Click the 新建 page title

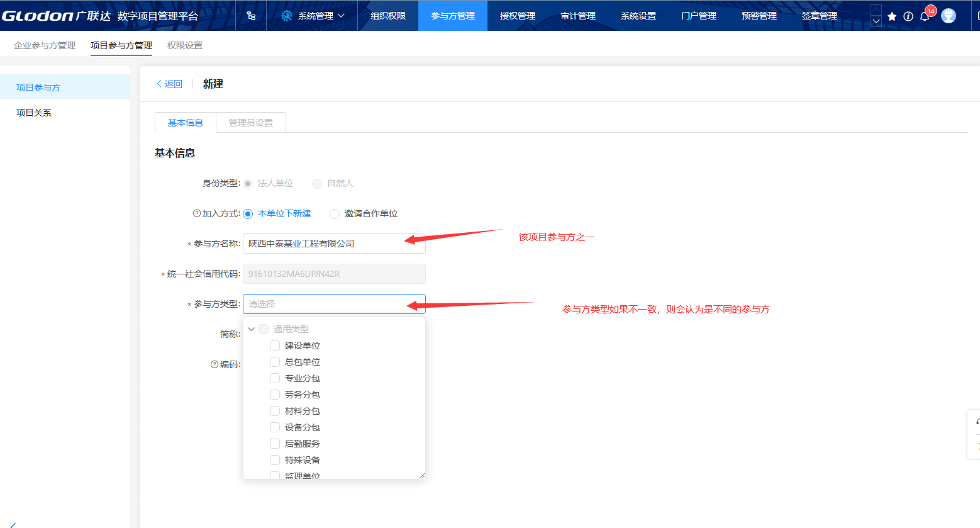tap(213, 84)
